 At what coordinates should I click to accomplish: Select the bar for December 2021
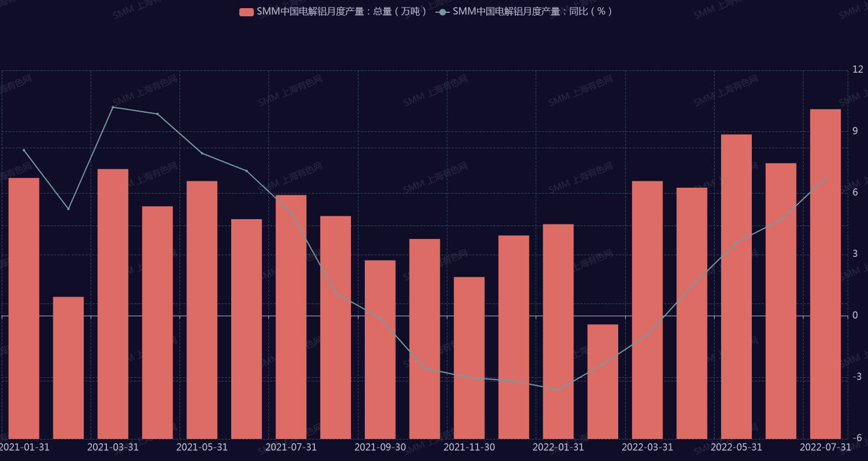tap(514, 337)
